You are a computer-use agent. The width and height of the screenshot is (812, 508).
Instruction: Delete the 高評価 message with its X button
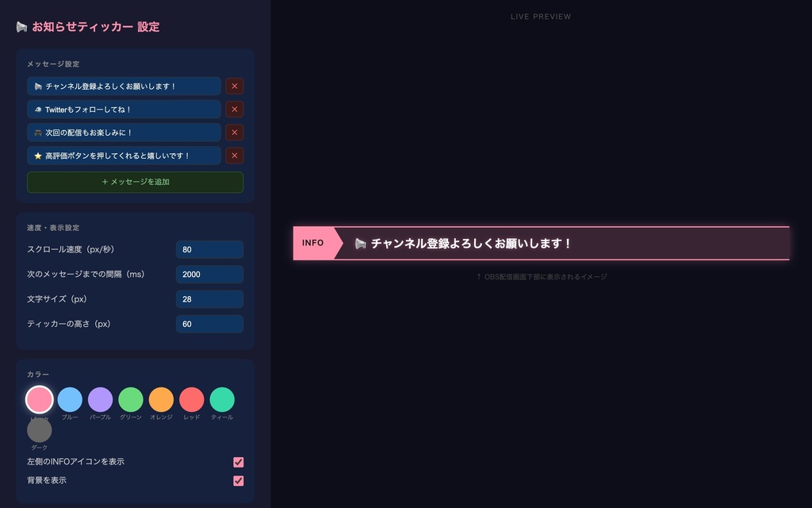coord(234,155)
